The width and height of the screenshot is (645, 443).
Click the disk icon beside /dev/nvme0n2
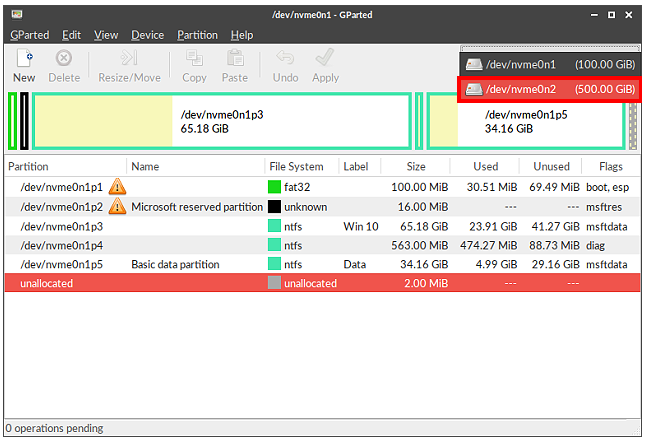474,89
